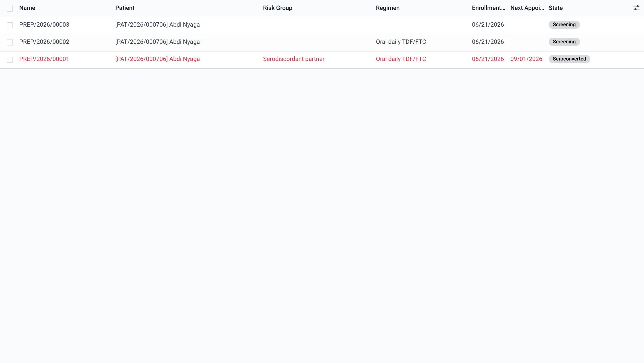
Task: Click Screening badge in PREP/2026/00003 row
Action: [x=564, y=24]
